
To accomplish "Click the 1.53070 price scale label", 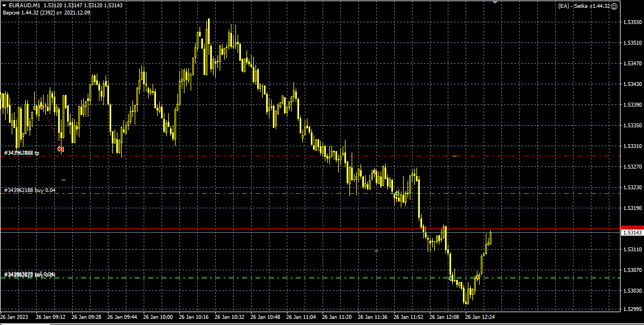I will pyautogui.click(x=632, y=270).
